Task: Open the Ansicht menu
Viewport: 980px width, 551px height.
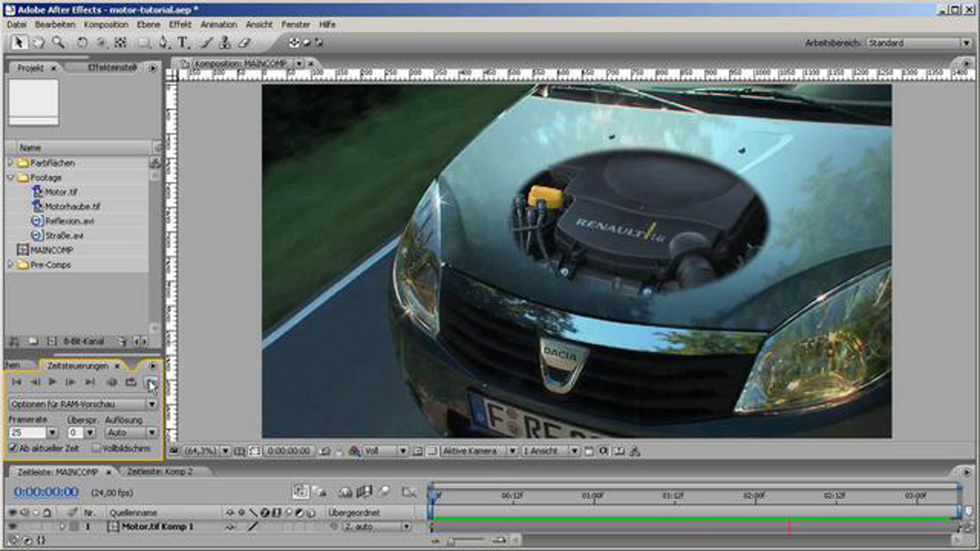Action: [259, 24]
